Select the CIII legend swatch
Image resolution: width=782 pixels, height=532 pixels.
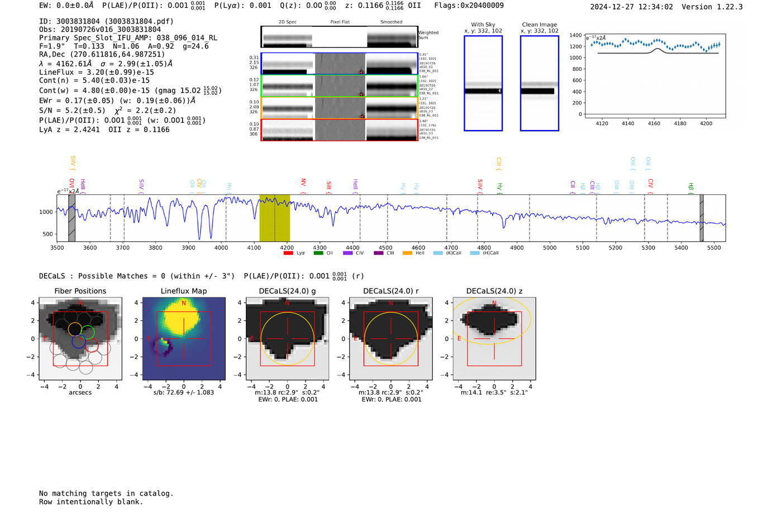click(x=379, y=253)
